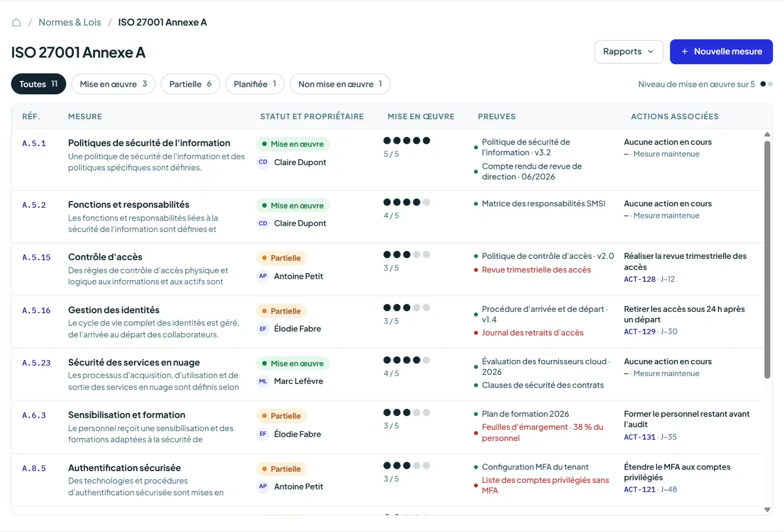The width and height of the screenshot is (784, 532).
Task: Click the Claire Dupont avatar in A.5.1
Action: click(x=263, y=162)
